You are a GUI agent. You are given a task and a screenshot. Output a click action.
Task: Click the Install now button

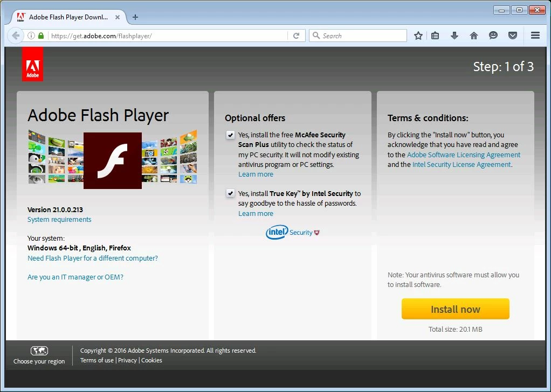click(x=456, y=309)
